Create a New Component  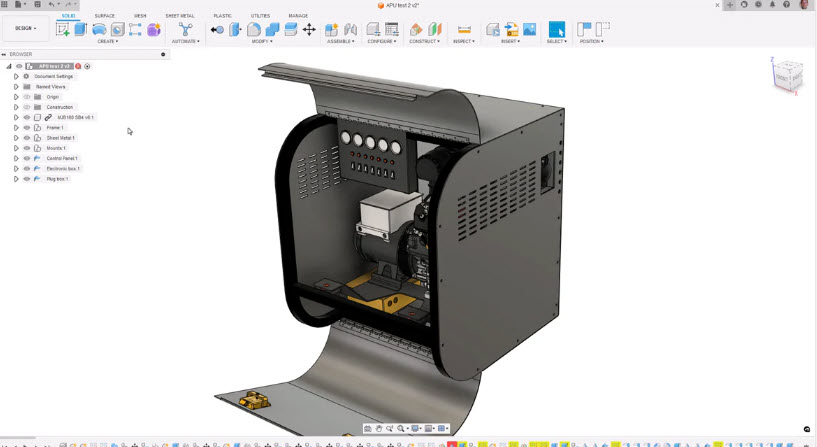point(331,29)
